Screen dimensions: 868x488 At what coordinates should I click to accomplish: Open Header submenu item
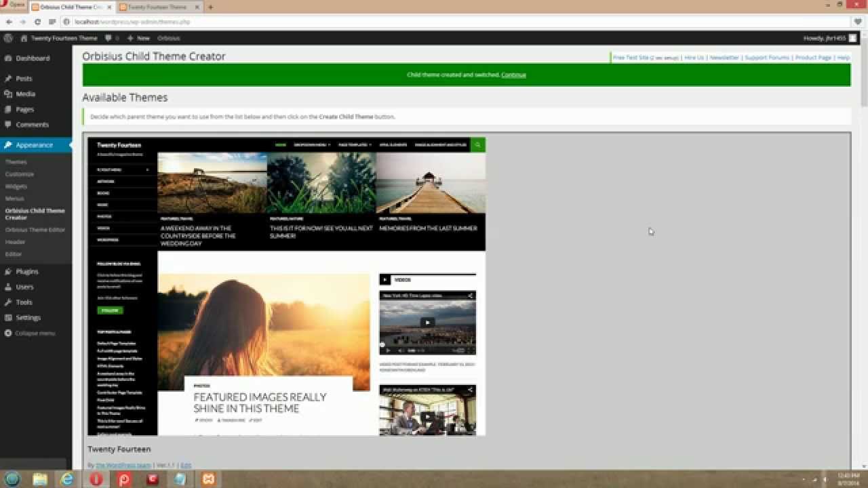[x=16, y=242]
